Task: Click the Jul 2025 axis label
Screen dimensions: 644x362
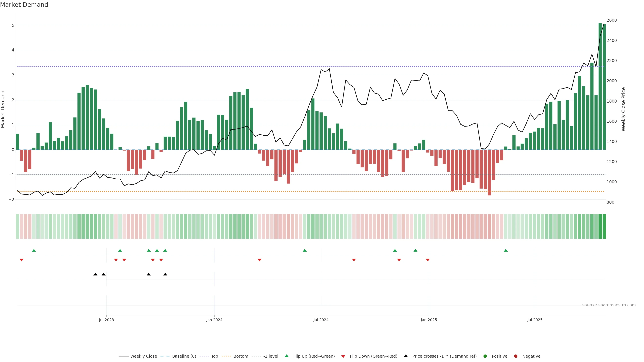Action: point(535,320)
